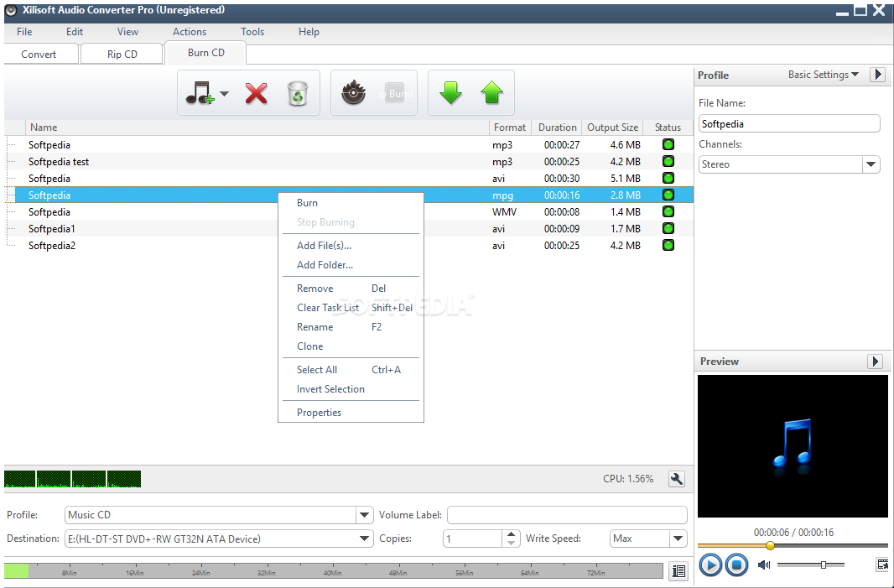The image size is (894, 588).
Task: Choose Invert Selection in context menu
Action: (351, 389)
